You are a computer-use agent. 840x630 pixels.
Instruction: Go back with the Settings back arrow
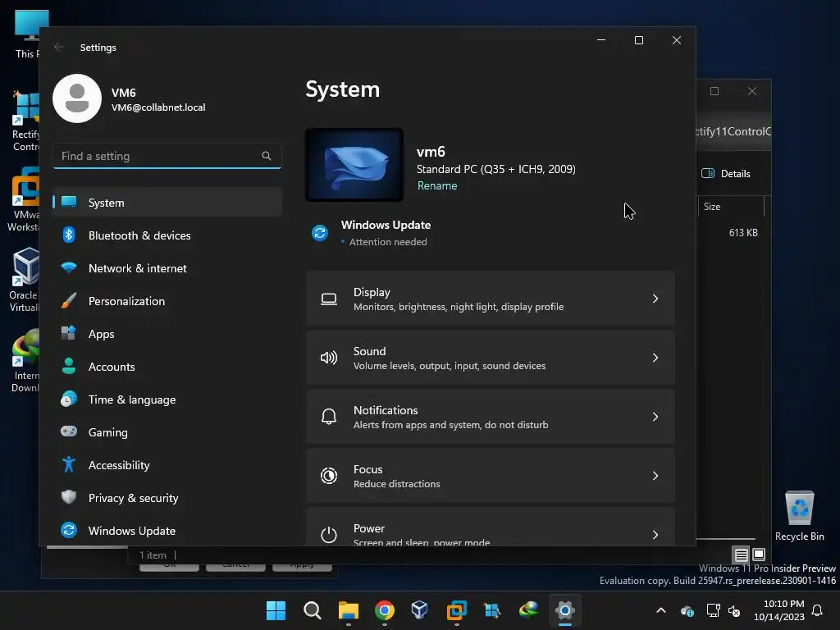[x=59, y=47]
